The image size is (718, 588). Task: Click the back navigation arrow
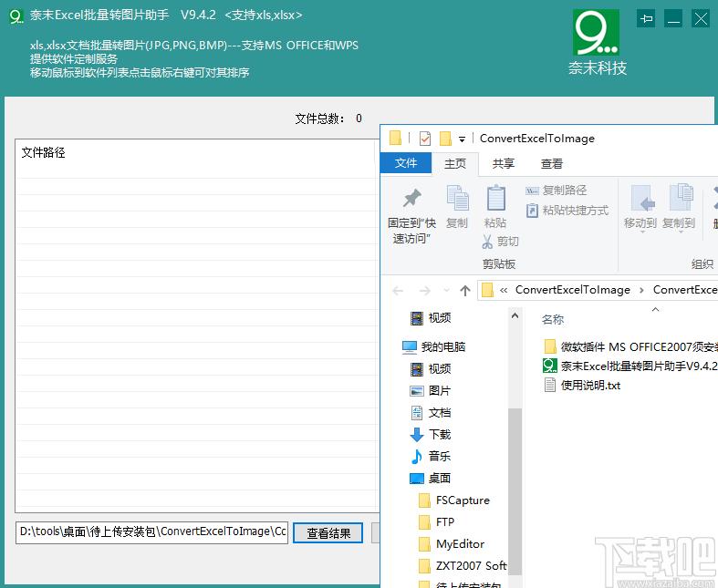pyautogui.click(x=398, y=291)
